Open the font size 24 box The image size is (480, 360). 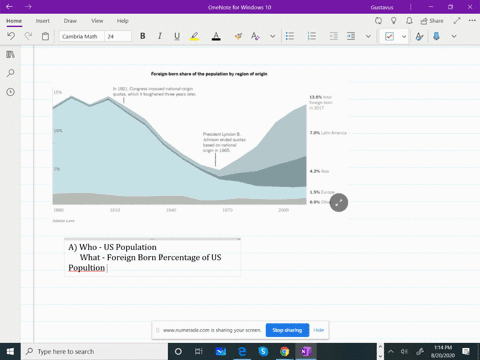coord(118,36)
